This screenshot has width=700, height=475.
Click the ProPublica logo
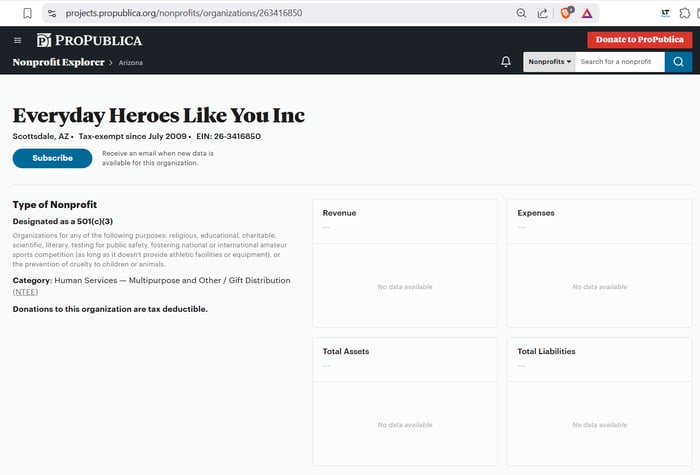(89, 40)
